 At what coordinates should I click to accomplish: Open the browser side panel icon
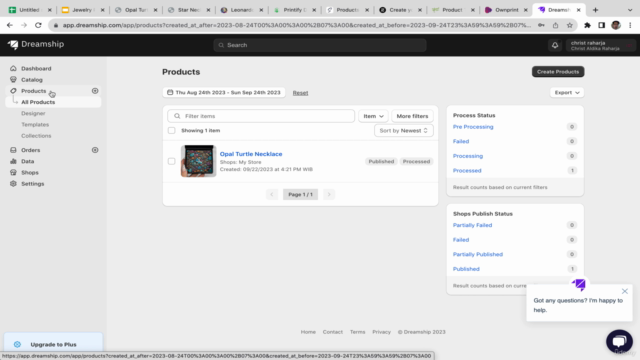tap(602, 25)
